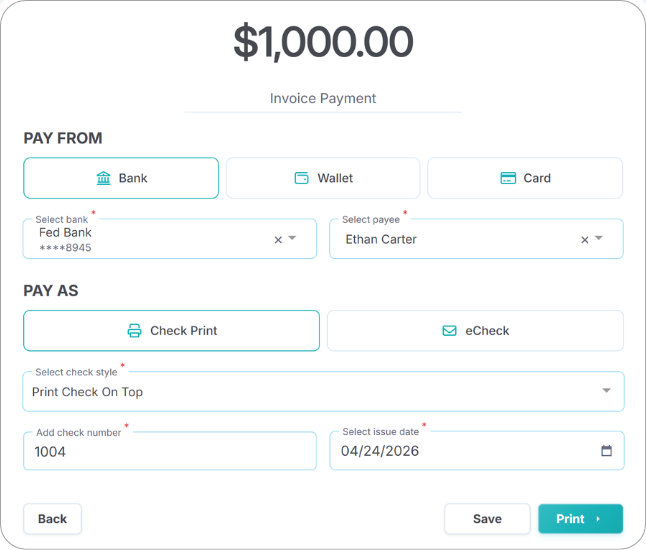646x550 pixels.
Task: Click the Print button
Action: pos(580,519)
